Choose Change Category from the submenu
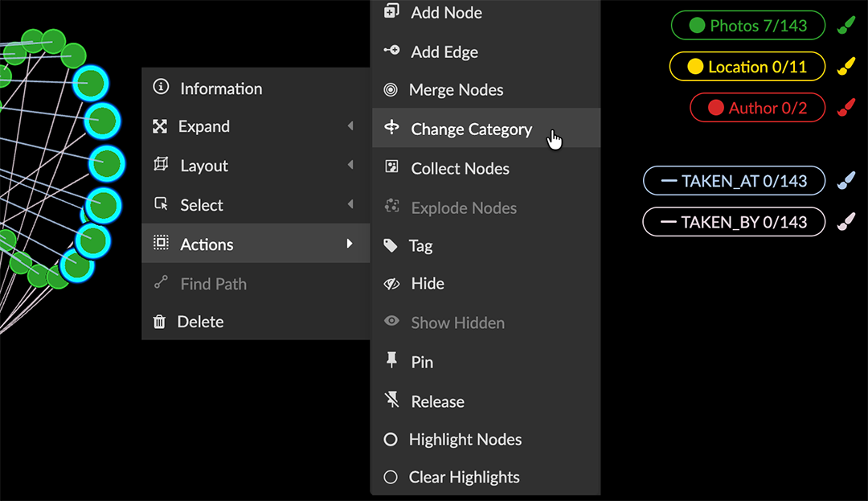The image size is (868, 501). pyautogui.click(x=471, y=129)
